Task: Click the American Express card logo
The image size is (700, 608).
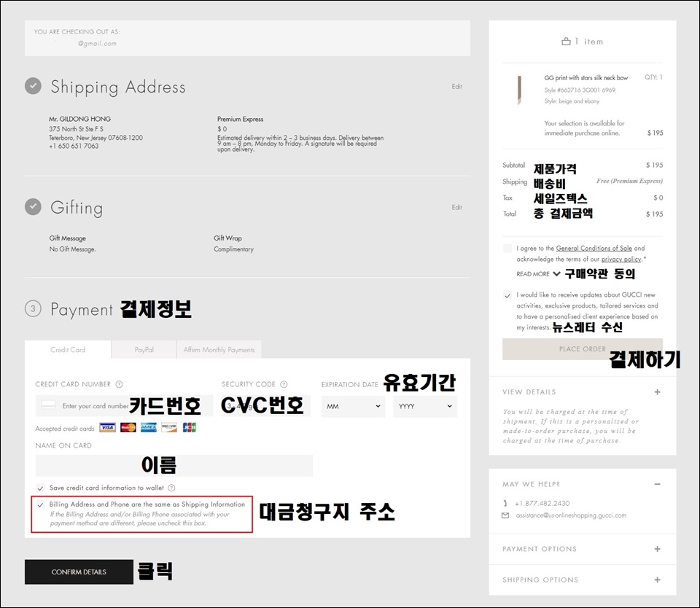Action: pyautogui.click(x=149, y=428)
